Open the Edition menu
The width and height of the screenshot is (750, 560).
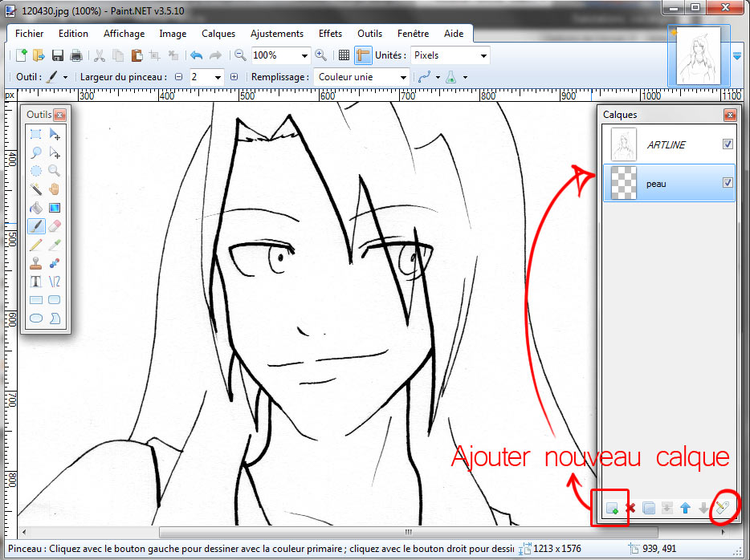[x=73, y=34]
